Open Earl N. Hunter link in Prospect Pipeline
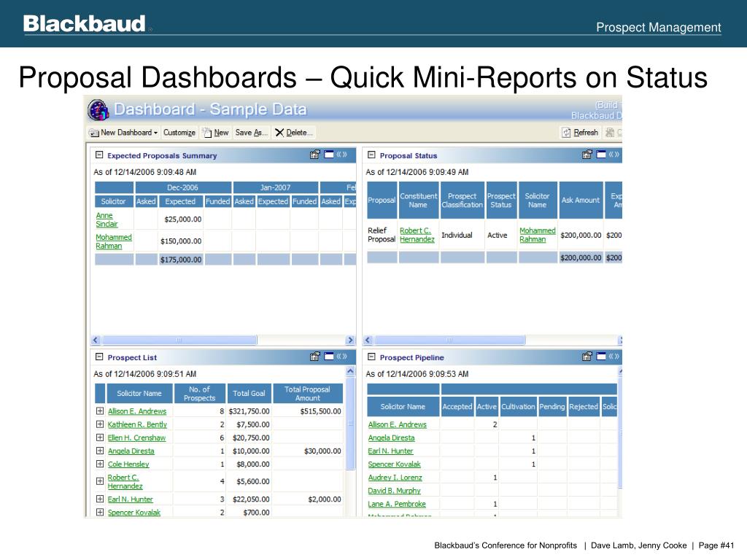Image resolution: width=747 pixels, height=560 pixels. (390, 451)
